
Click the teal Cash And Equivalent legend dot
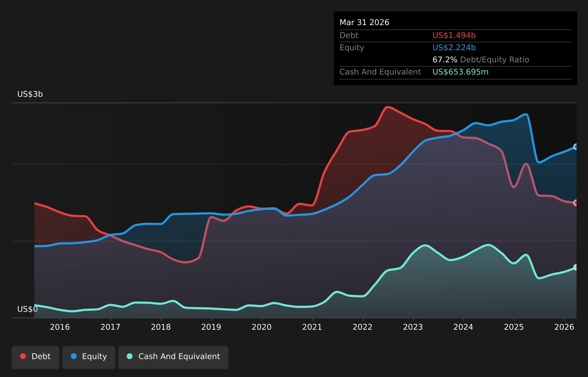(x=130, y=356)
